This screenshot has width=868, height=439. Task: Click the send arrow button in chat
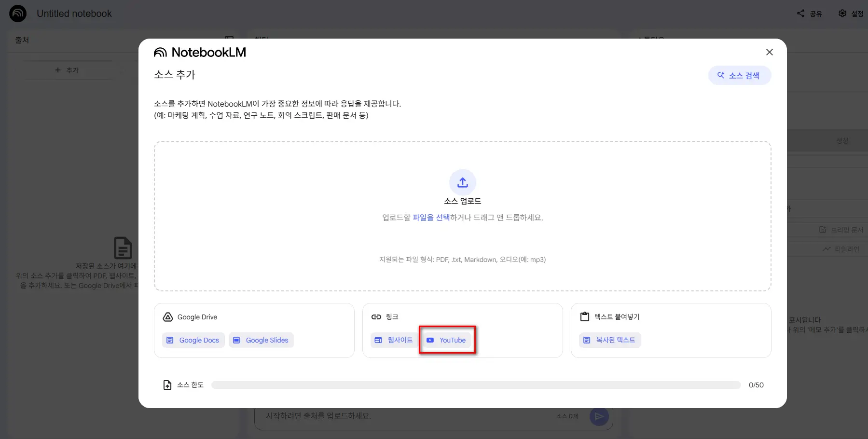599,416
